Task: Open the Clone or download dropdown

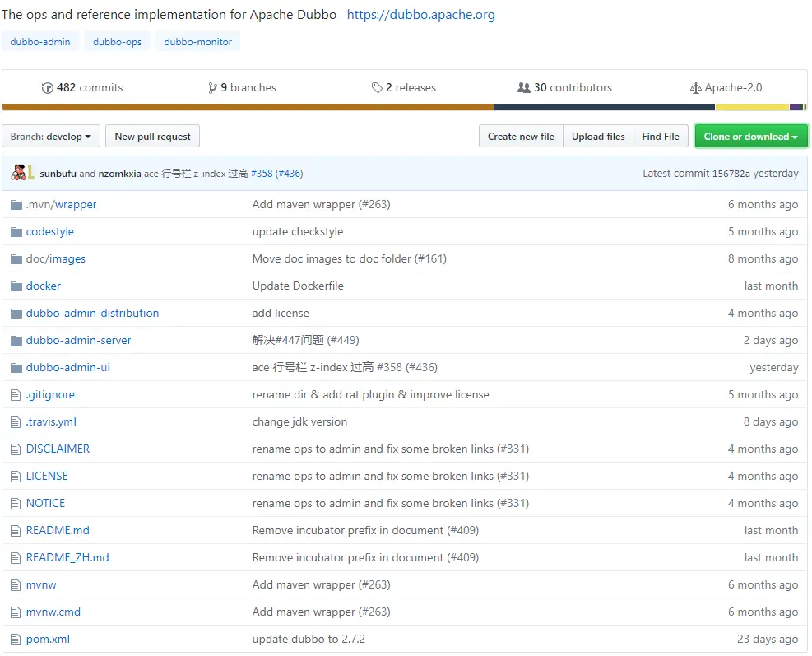Action: pos(751,137)
